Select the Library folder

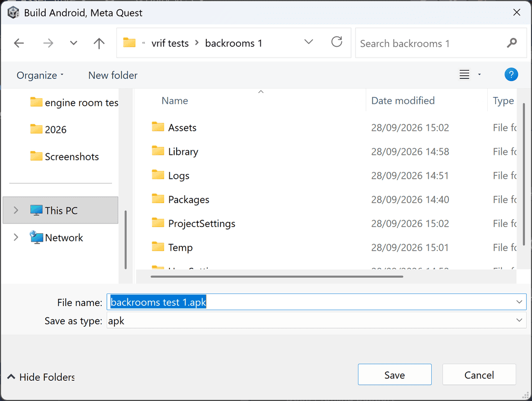pos(183,152)
